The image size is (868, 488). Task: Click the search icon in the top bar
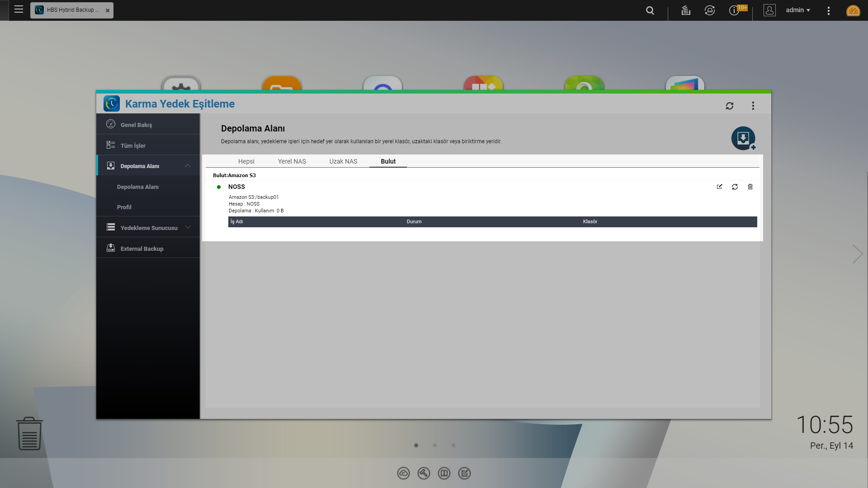pyautogui.click(x=650, y=10)
